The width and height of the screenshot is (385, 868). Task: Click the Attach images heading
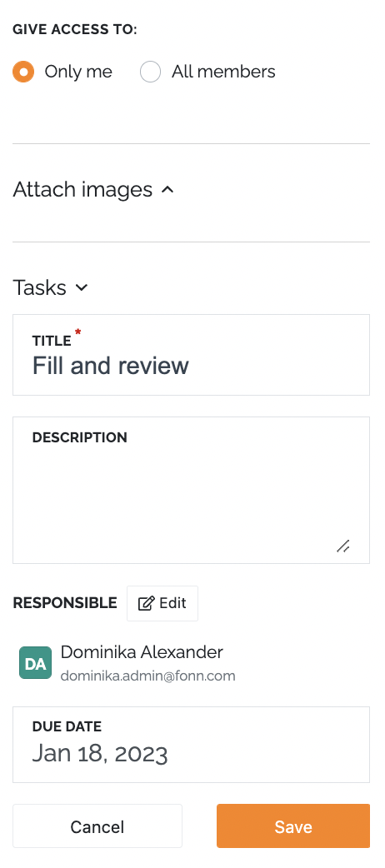pyautogui.click(x=82, y=190)
